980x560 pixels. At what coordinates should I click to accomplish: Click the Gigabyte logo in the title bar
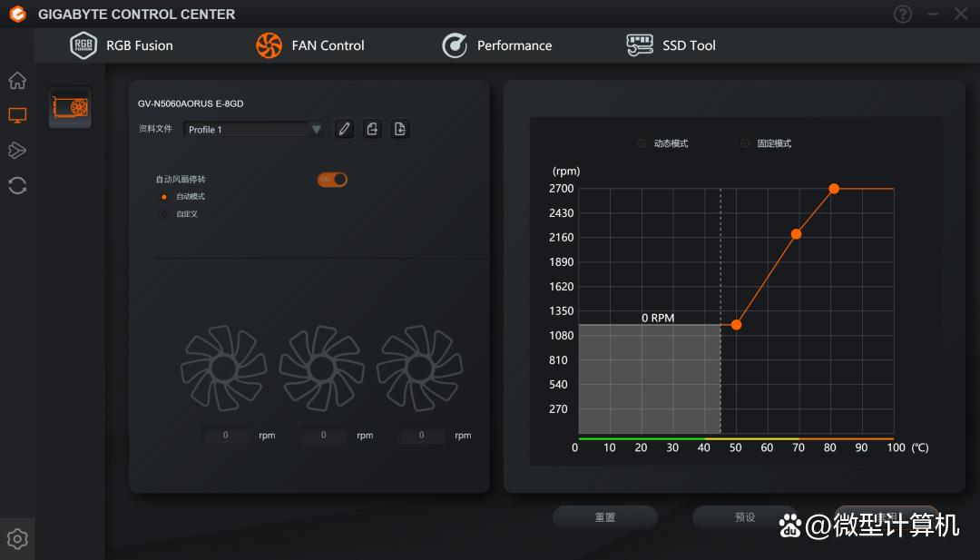17,14
